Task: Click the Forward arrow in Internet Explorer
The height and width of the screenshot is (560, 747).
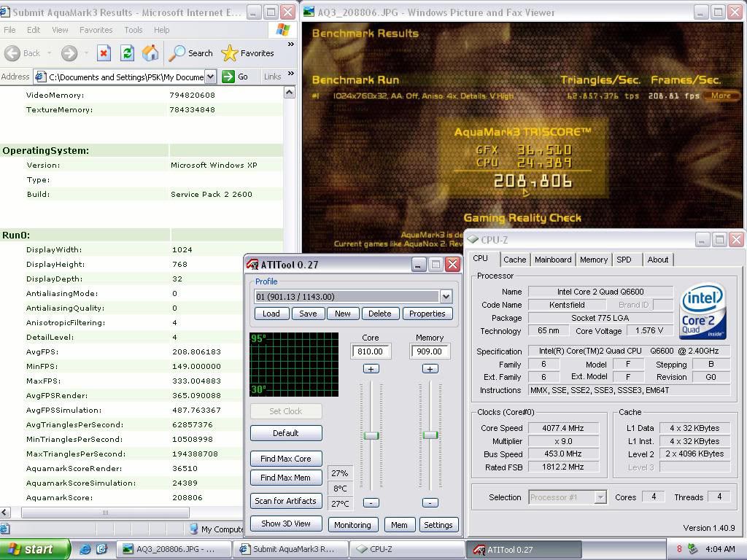Action: pyautogui.click(x=69, y=52)
